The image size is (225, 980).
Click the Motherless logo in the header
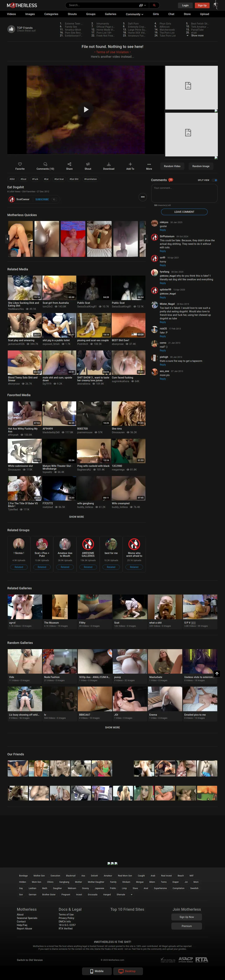pyautogui.click(x=22, y=5)
